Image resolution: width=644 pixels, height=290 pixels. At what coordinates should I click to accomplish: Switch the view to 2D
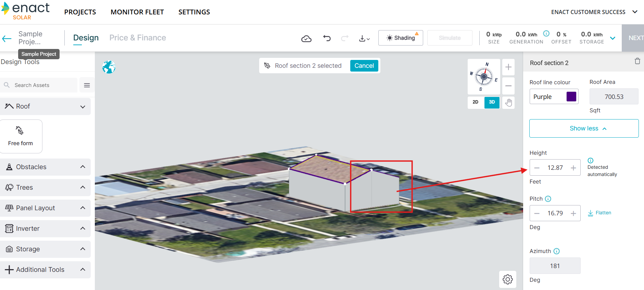[476, 102]
